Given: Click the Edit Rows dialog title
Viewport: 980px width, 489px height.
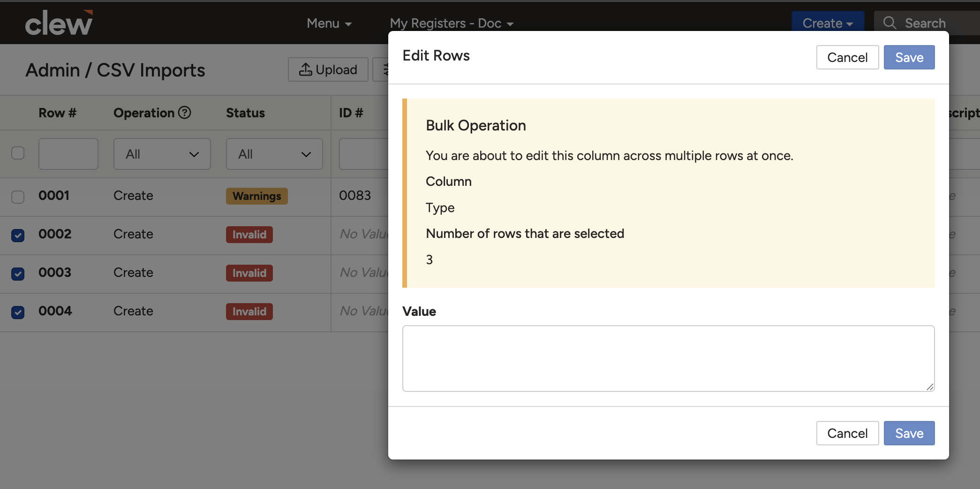Looking at the screenshot, I should pos(436,55).
